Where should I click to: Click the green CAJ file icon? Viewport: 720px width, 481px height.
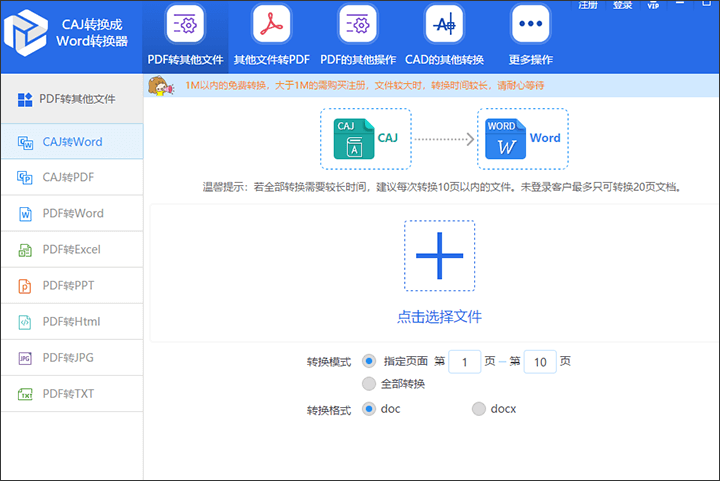pos(354,139)
